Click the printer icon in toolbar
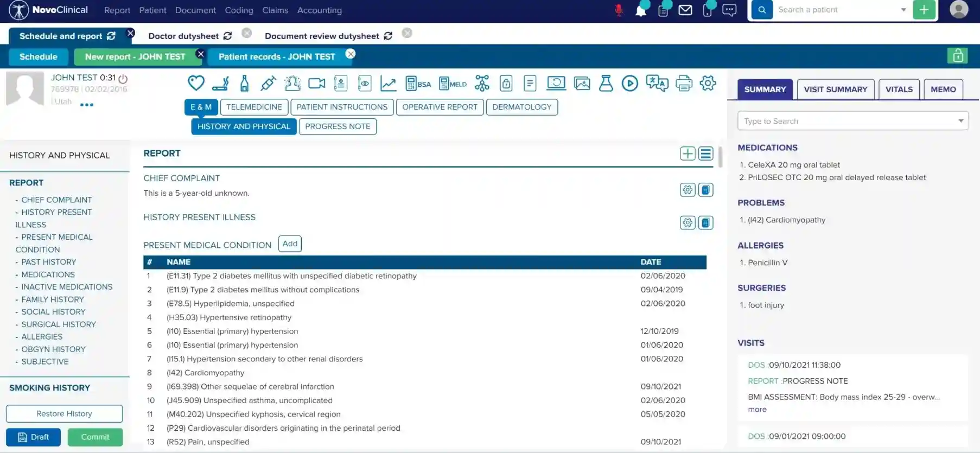Viewport: 980px width, 453px height. tap(684, 84)
